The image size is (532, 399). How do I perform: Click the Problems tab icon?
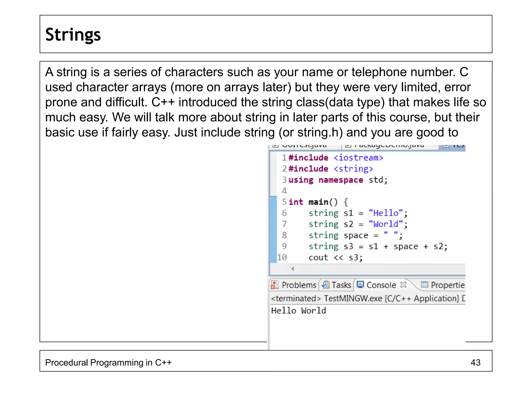(x=275, y=285)
